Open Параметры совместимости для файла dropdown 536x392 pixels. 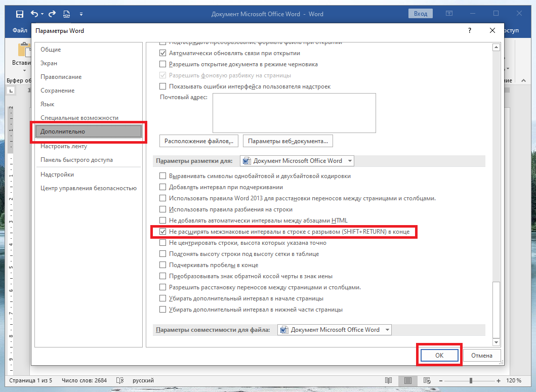[335, 330]
